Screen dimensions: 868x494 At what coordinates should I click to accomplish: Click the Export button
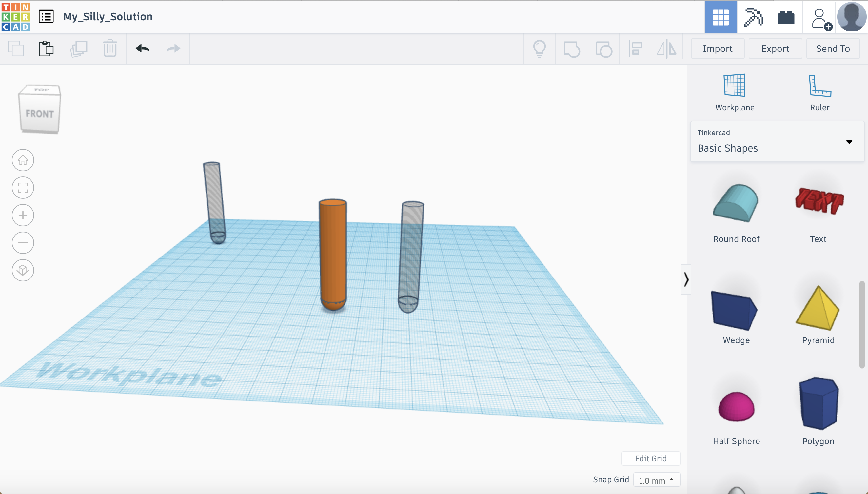[x=775, y=49]
